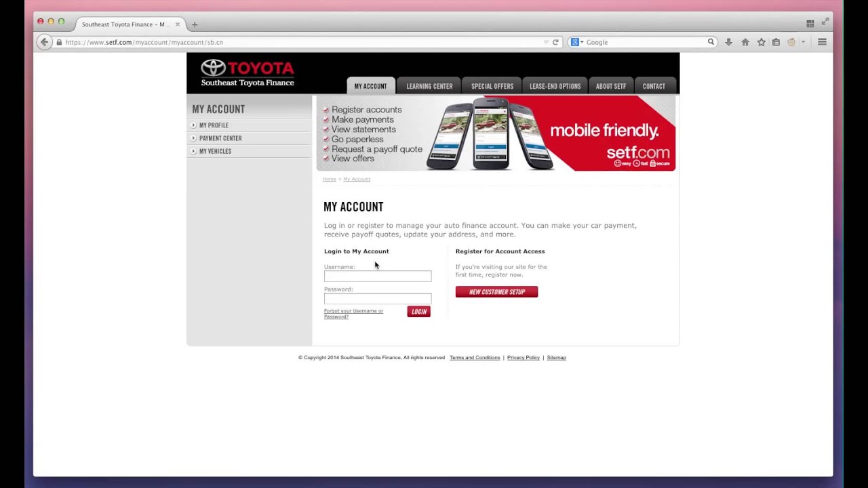Bookmark this page with the star icon

pos(761,42)
